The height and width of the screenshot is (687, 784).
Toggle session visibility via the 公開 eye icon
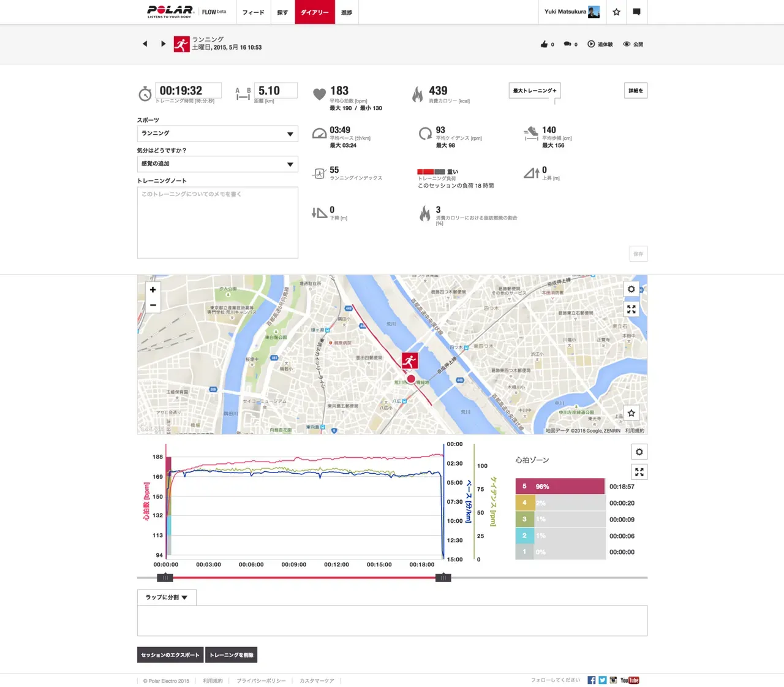coord(631,44)
